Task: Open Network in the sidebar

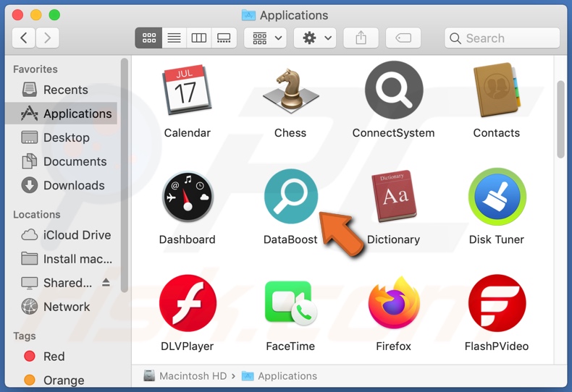Action: coord(62,307)
